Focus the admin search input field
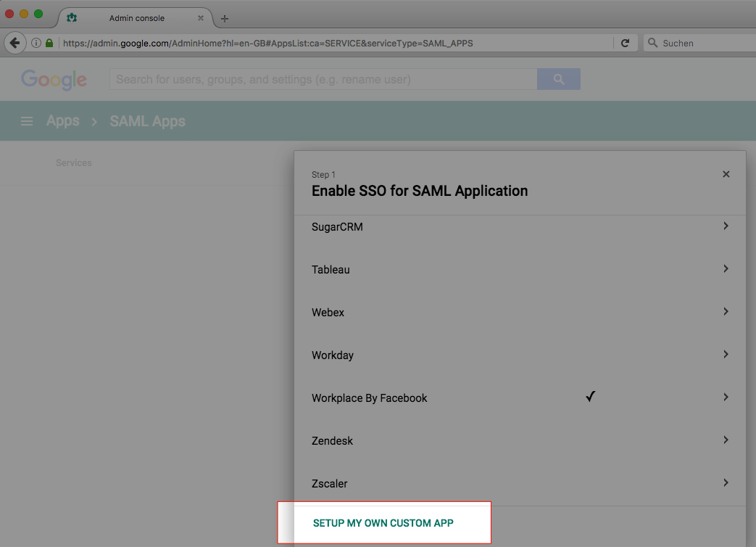 pyautogui.click(x=323, y=79)
